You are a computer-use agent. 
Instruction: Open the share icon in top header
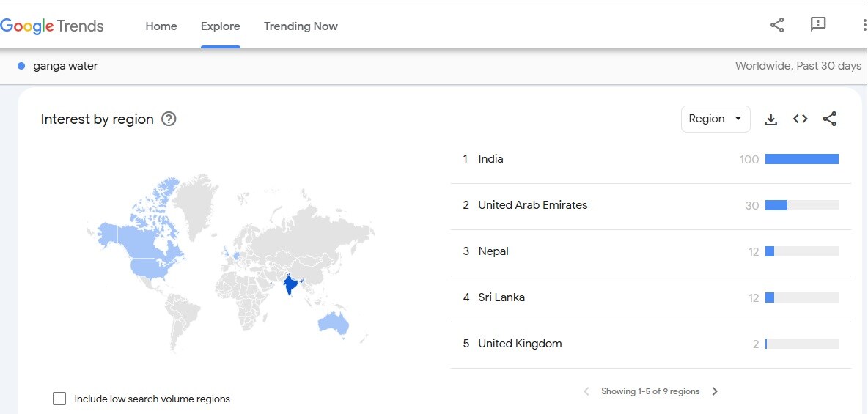[777, 25]
